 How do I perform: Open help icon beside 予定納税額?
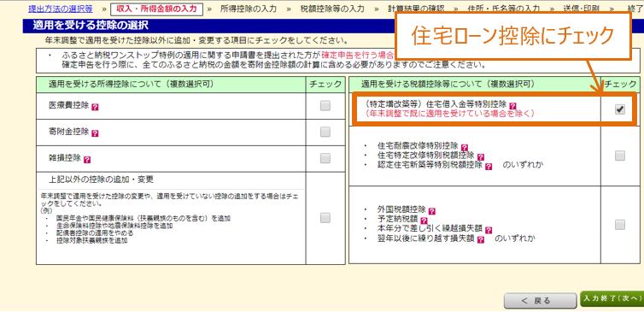424,221
